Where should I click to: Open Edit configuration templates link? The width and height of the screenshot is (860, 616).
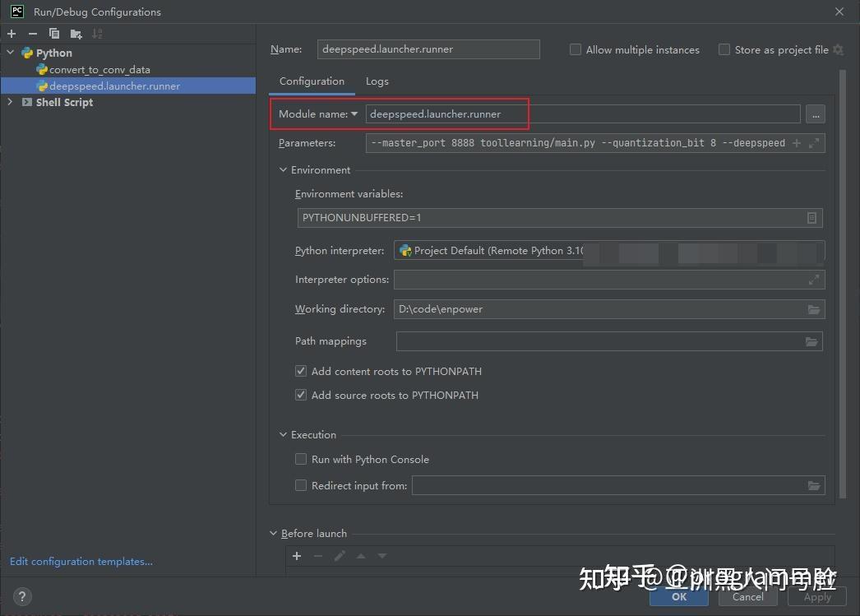click(81, 561)
